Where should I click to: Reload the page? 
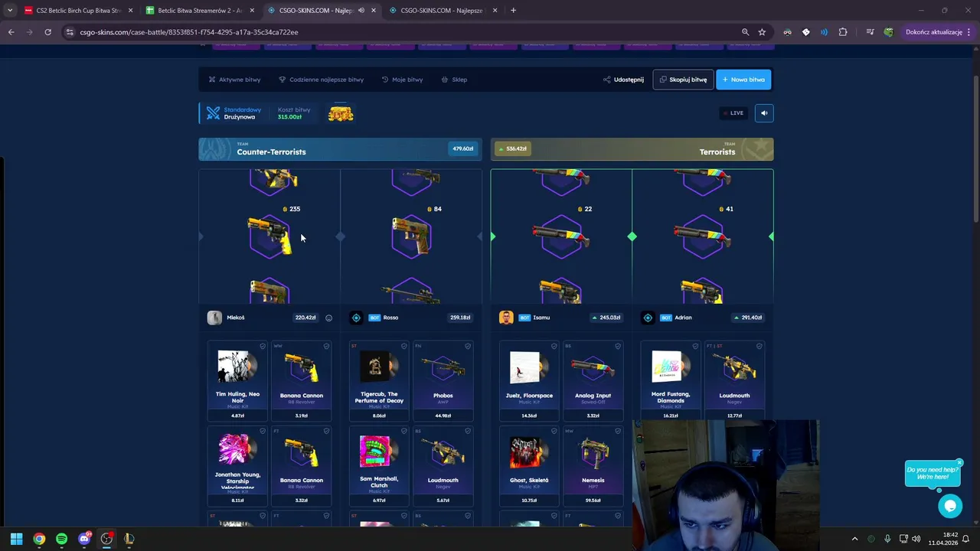point(47,32)
